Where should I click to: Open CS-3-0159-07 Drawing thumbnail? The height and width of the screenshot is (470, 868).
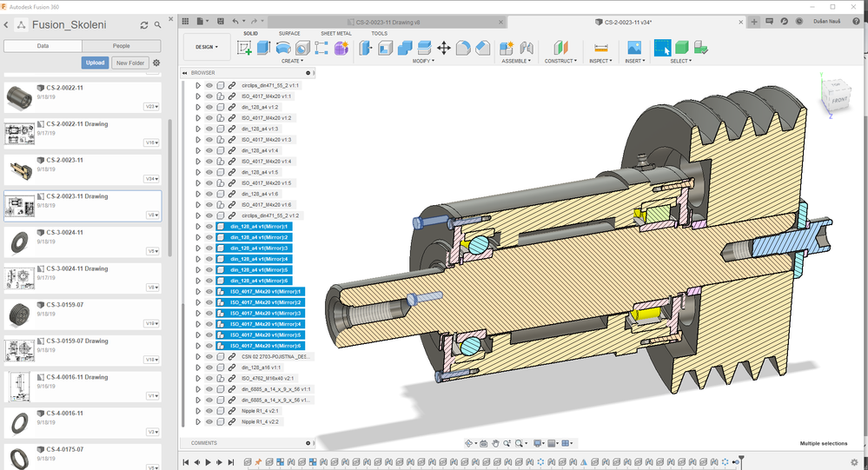point(20,350)
